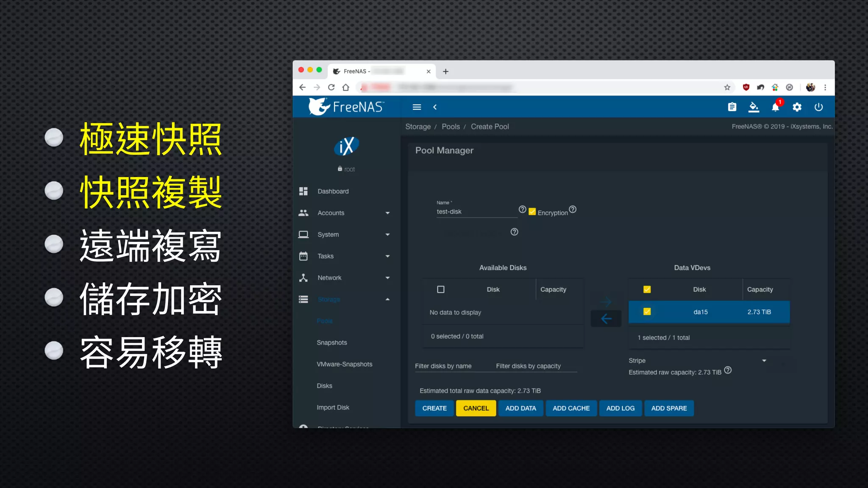This screenshot has height=488, width=868.
Task: Click the notifications bell icon
Action: [x=775, y=107]
